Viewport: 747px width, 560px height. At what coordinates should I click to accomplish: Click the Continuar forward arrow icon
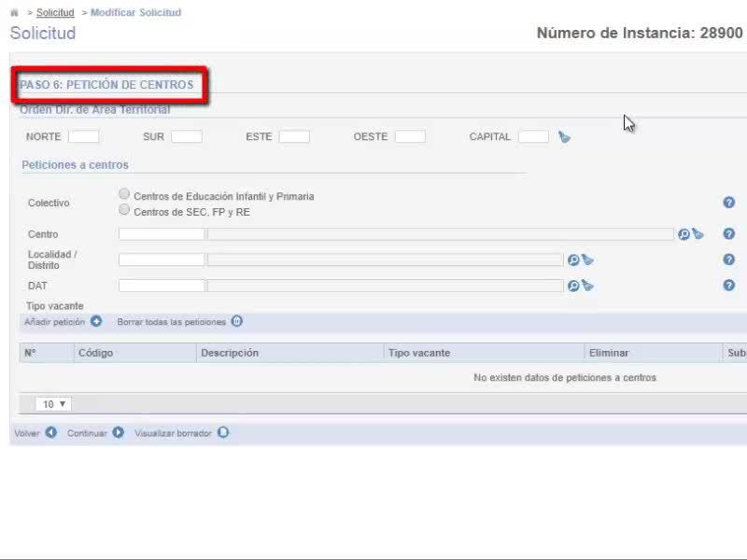pyautogui.click(x=119, y=432)
